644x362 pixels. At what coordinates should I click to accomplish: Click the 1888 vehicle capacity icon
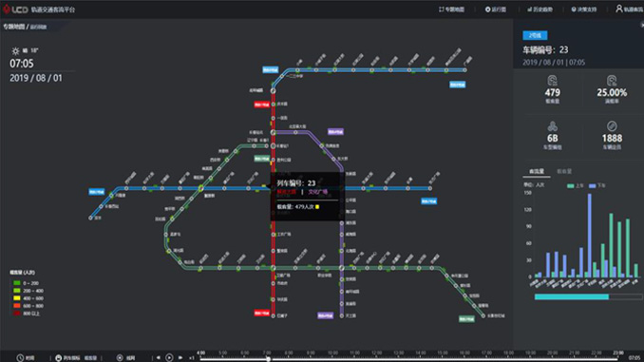coord(612,126)
